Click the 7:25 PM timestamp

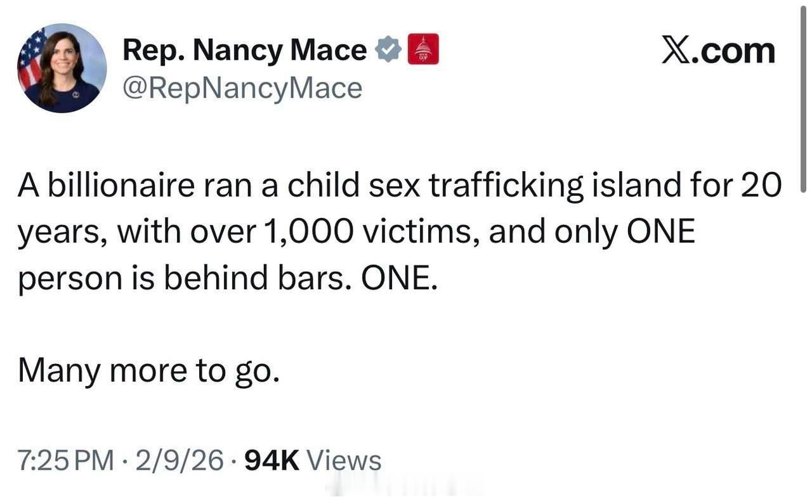(x=66, y=460)
